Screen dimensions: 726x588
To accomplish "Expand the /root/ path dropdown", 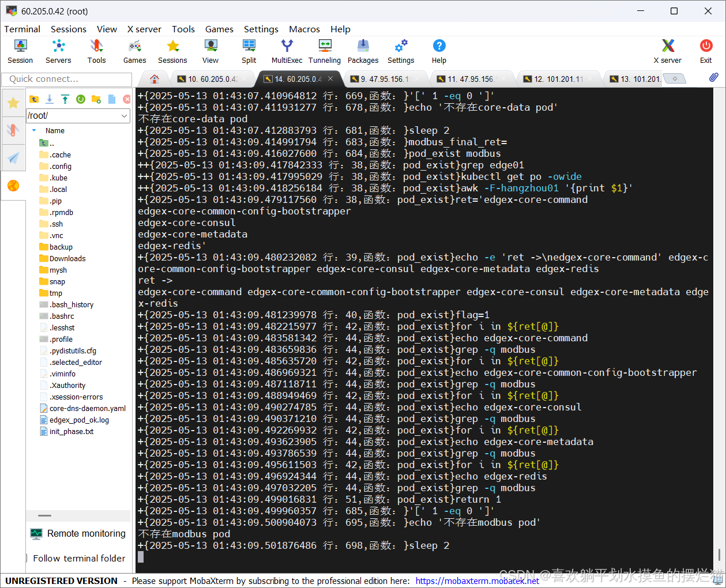I will tap(125, 116).
